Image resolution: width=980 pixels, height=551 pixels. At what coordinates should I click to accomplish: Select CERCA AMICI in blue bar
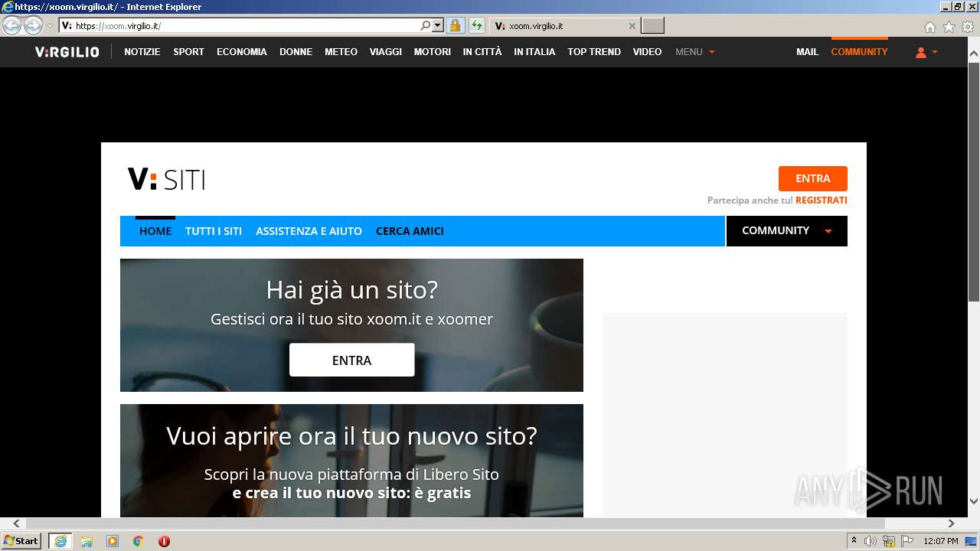(x=410, y=231)
